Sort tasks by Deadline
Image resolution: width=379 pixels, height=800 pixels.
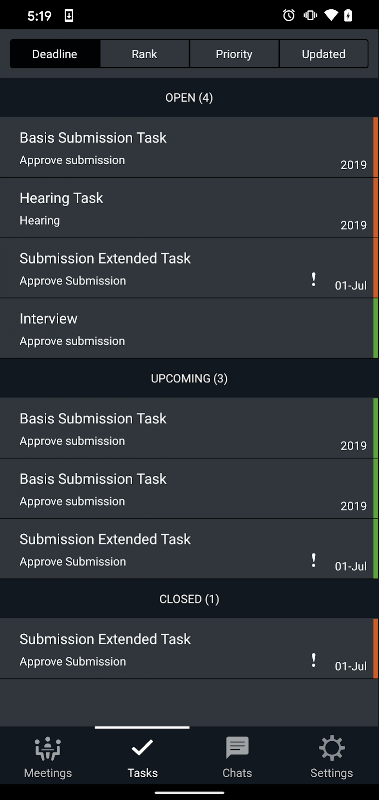pyautogui.click(x=55, y=54)
